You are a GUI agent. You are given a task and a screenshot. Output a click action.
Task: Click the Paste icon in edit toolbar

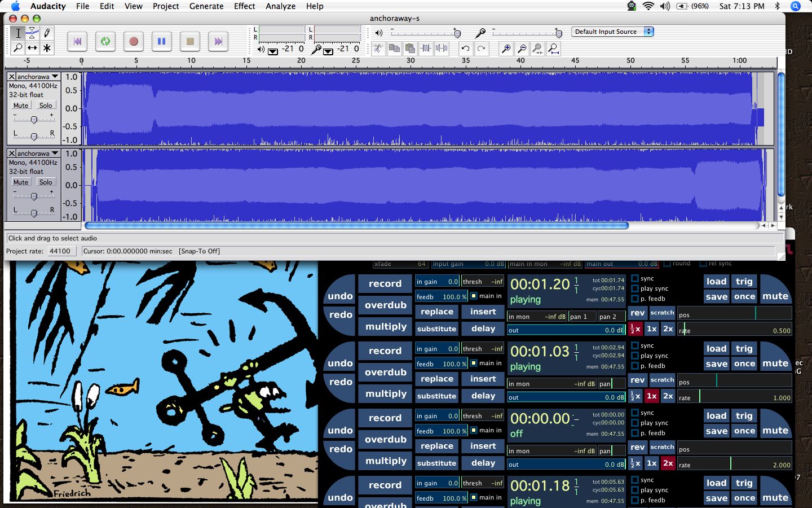[410, 49]
